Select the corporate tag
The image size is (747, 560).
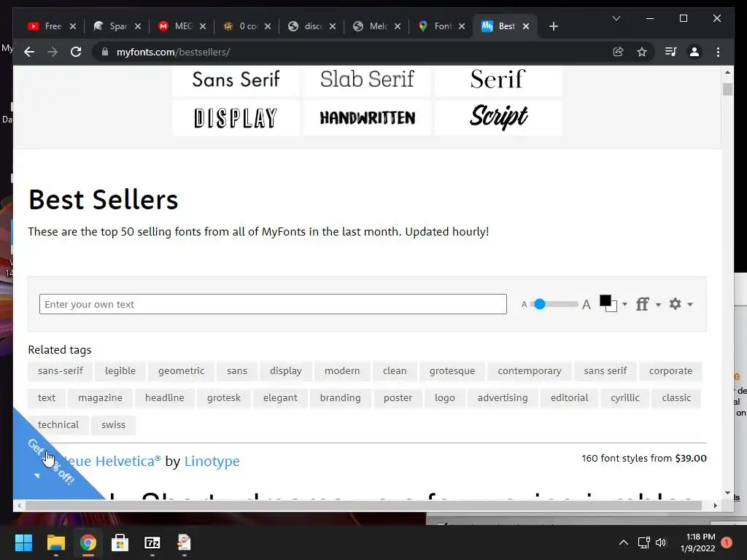670,371
